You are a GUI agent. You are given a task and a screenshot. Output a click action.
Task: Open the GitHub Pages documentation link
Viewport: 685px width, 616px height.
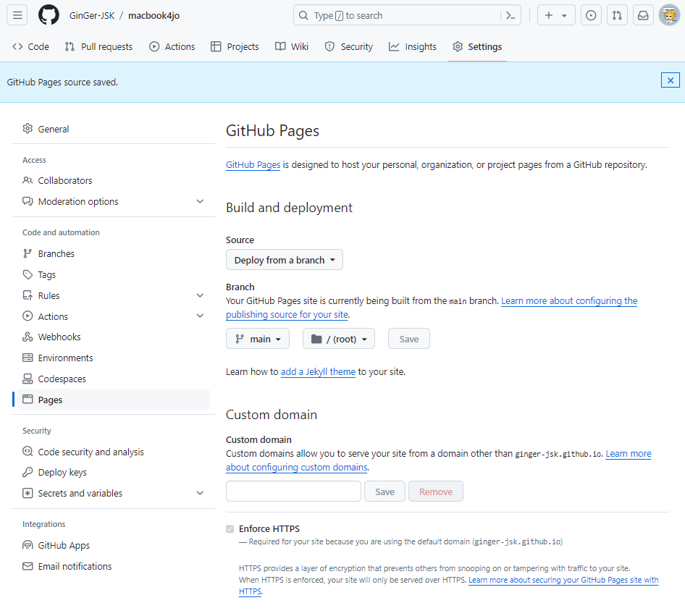[x=253, y=164]
